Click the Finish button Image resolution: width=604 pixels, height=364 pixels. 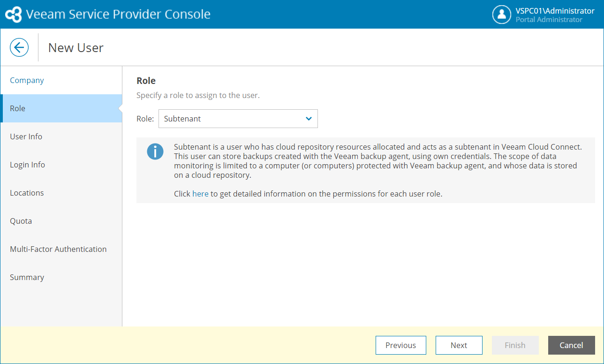515,345
